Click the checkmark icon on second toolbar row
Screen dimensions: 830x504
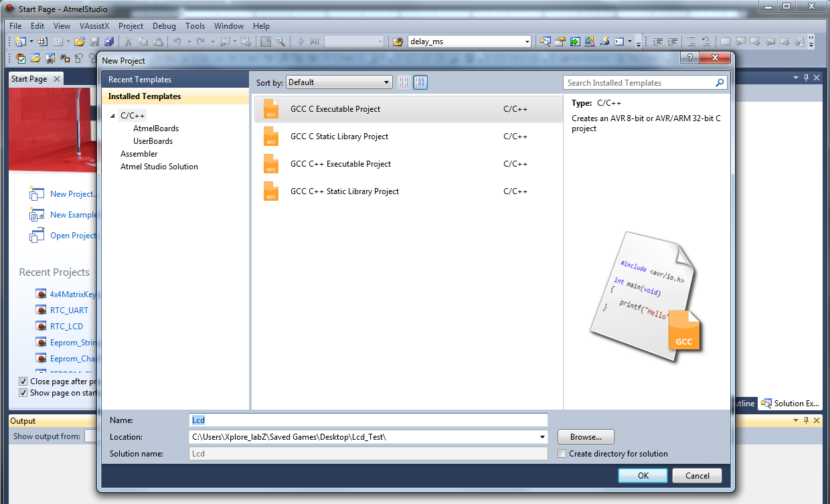coord(21,58)
